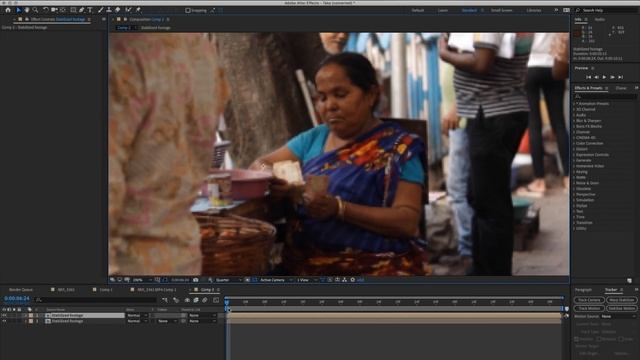The image size is (640, 360).
Task: Toggle the fast previews icon below the viewer
Action: pos(330,280)
